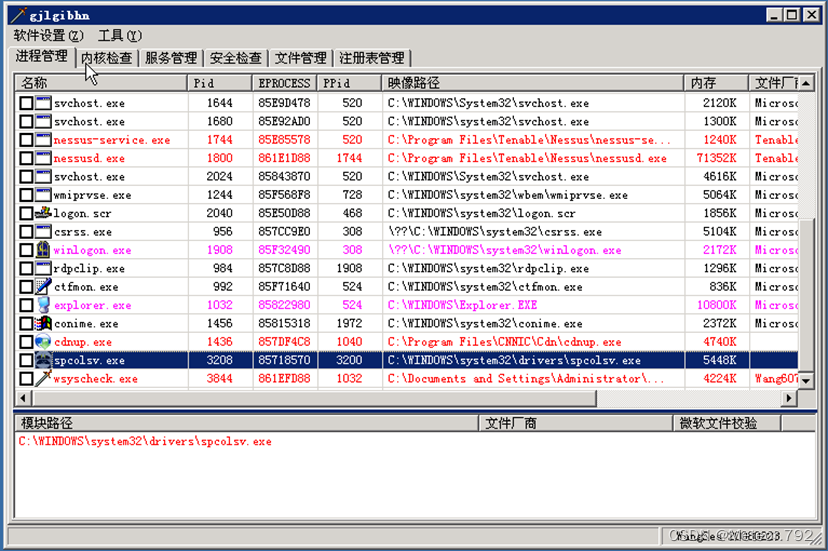Image resolution: width=828 pixels, height=551 pixels.
Task: Check the box for svchost.exe Pid 2024
Action: 26,176
